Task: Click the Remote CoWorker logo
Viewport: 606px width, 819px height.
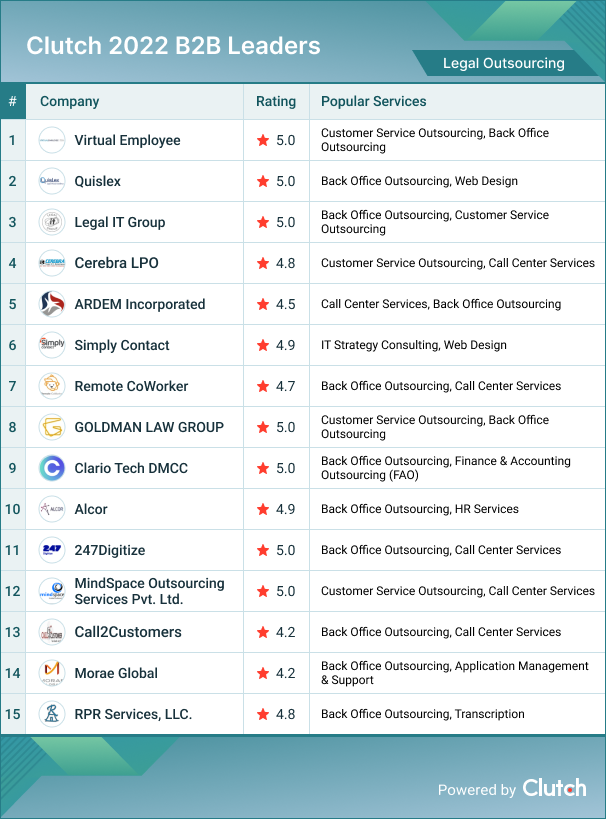Action: coord(52,386)
